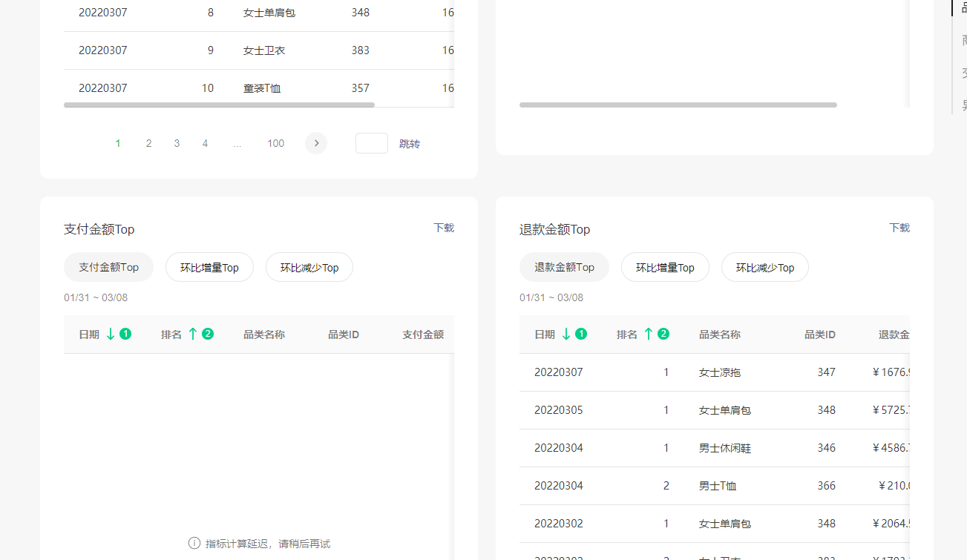
Task: Click 女士单肩包 in the rank 8 row
Action: (269, 13)
